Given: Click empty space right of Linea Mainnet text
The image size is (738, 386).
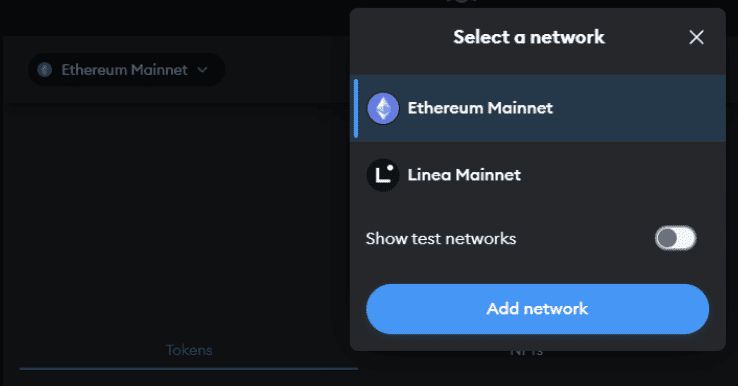Looking at the screenshot, I should point(621,175).
